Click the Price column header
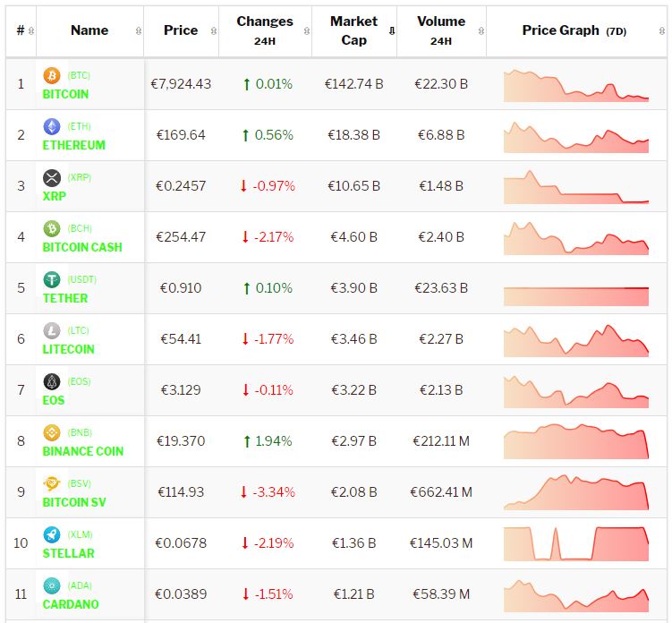 pos(181,30)
